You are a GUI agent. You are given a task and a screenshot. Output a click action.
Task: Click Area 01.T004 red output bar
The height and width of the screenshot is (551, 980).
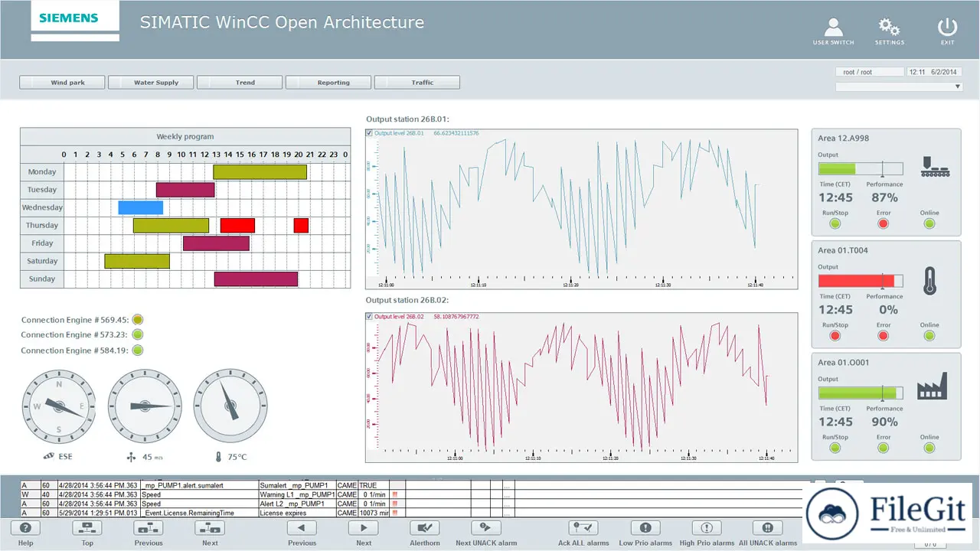pyautogui.click(x=861, y=281)
